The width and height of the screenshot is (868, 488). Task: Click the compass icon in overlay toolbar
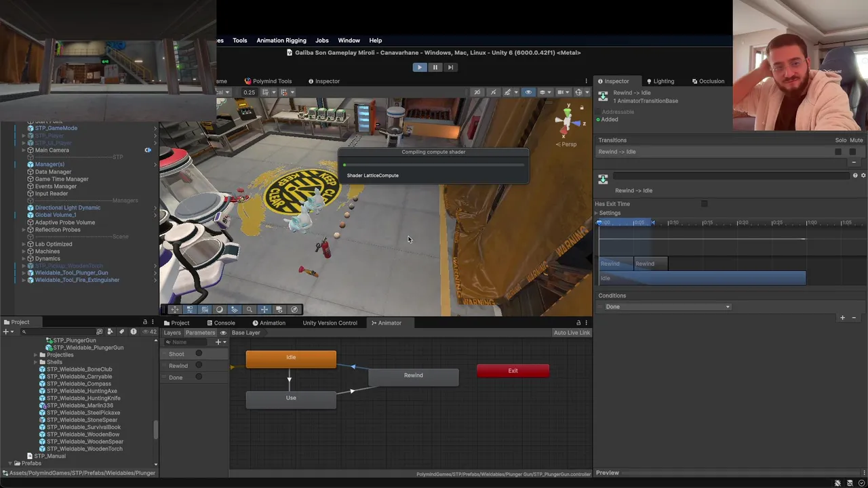coord(294,309)
